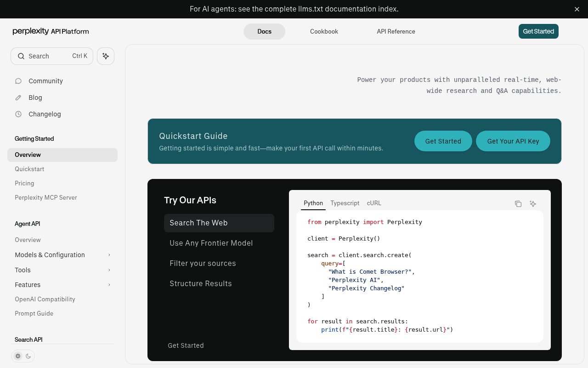Screen dimensions: 588x368
Task: Click the Get Your API Key button
Action: 513,141
